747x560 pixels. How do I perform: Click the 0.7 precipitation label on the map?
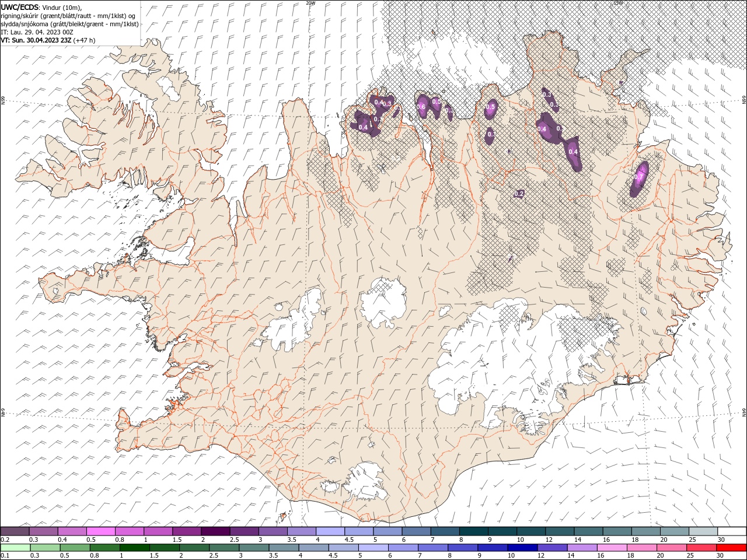click(638, 177)
